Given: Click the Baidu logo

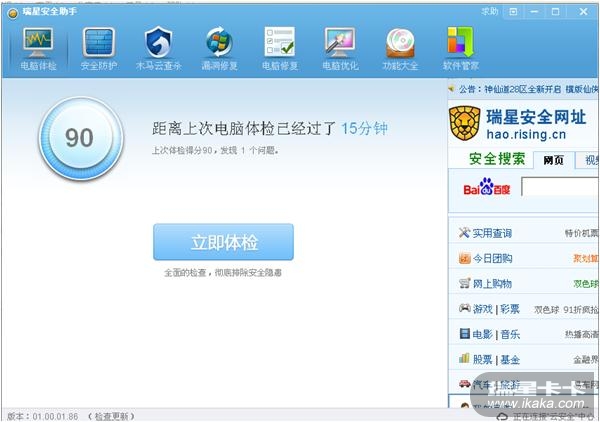Looking at the screenshot, I should point(486,187).
